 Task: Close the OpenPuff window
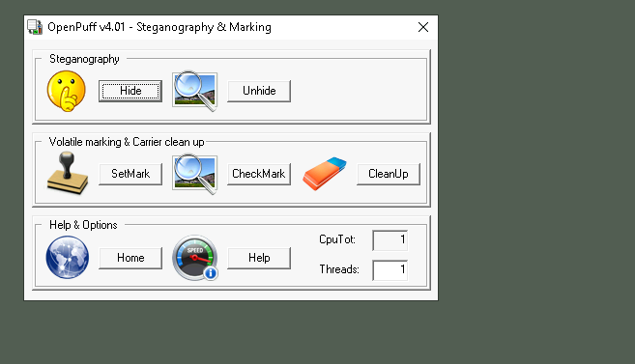pyautogui.click(x=423, y=27)
